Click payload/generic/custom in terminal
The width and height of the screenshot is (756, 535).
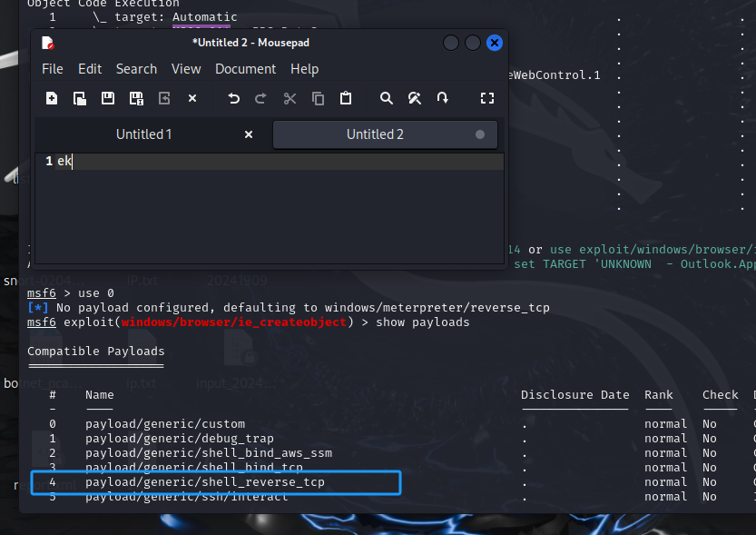pyautogui.click(x=165, y=424)
